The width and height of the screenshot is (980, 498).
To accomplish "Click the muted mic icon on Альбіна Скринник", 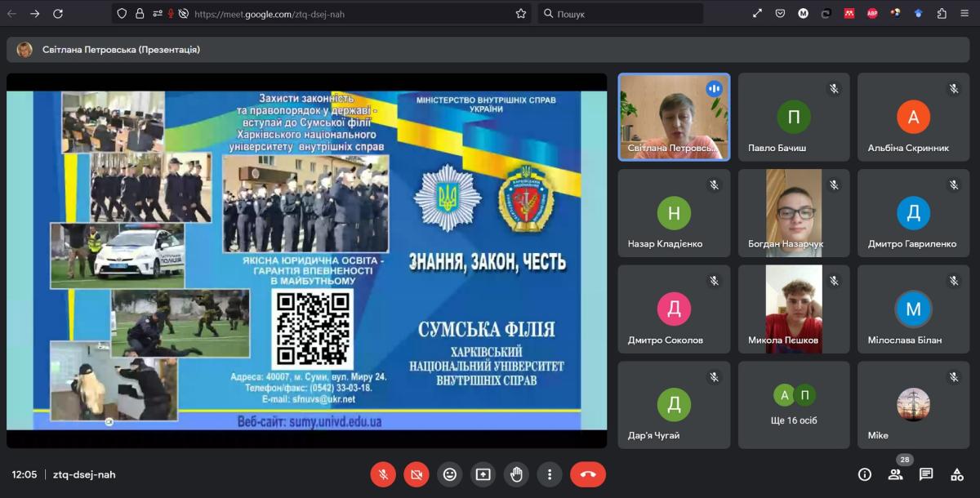I will click(x=954, y=89).
